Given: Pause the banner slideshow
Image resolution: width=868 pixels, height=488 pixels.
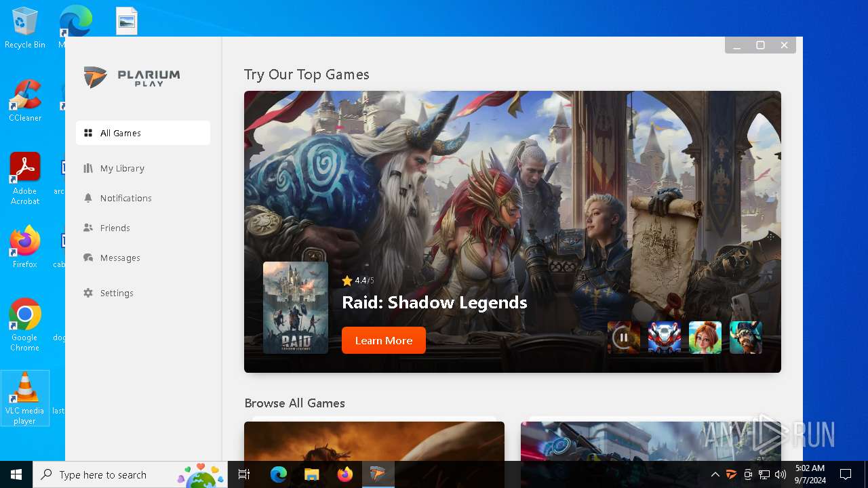Looking at the screenshot, I should coord(624,338).
